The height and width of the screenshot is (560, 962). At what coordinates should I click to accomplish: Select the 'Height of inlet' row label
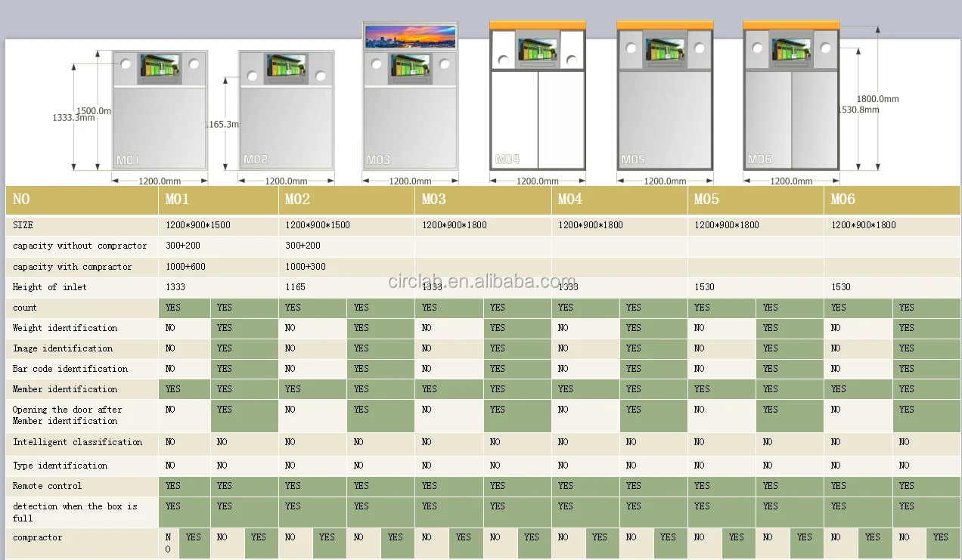point(50,287)
